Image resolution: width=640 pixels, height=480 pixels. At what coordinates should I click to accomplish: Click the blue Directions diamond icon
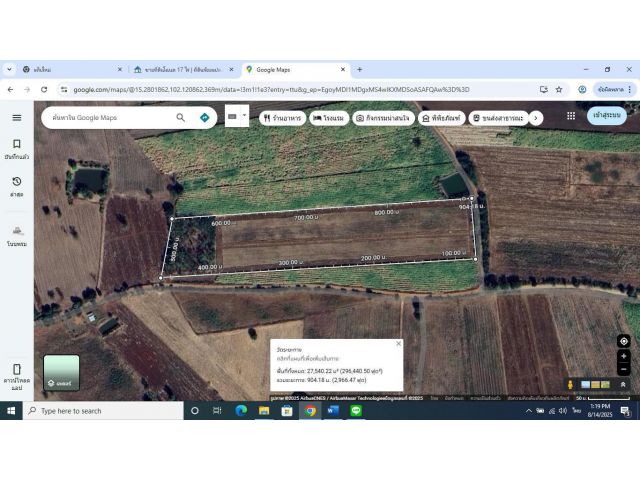point(204,118)
